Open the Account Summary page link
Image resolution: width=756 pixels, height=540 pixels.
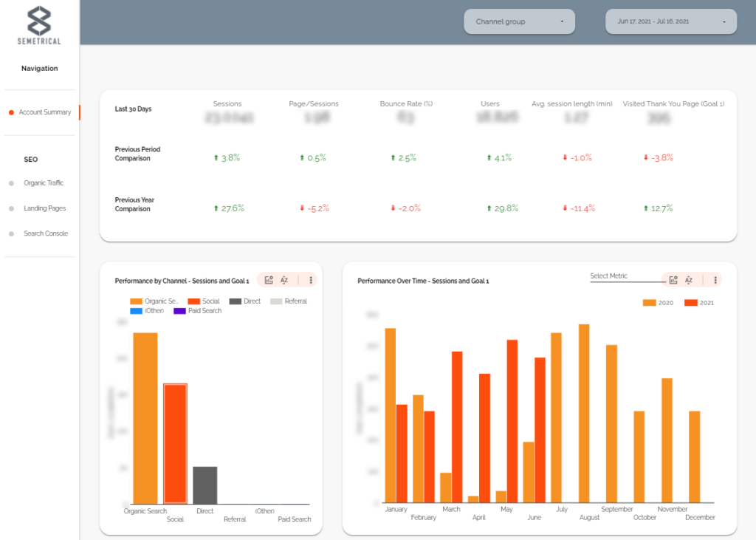tap(45, 112)
